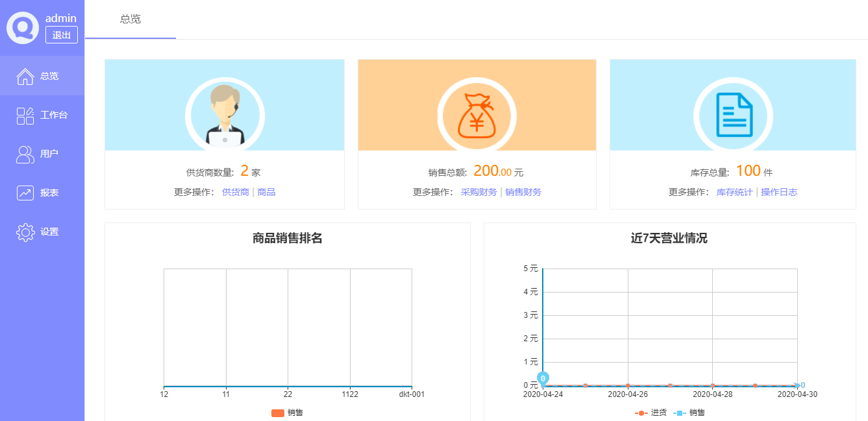Open 工作台 via its grid icon
The width and height of the screenshot is (868, 421).
25,115
